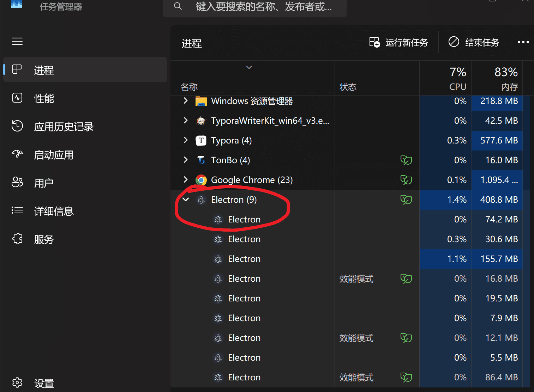Expand the Google Chrome (23) group
This screenshot has height=392, width=534.
pyautogui.click(x=186, y=180)
